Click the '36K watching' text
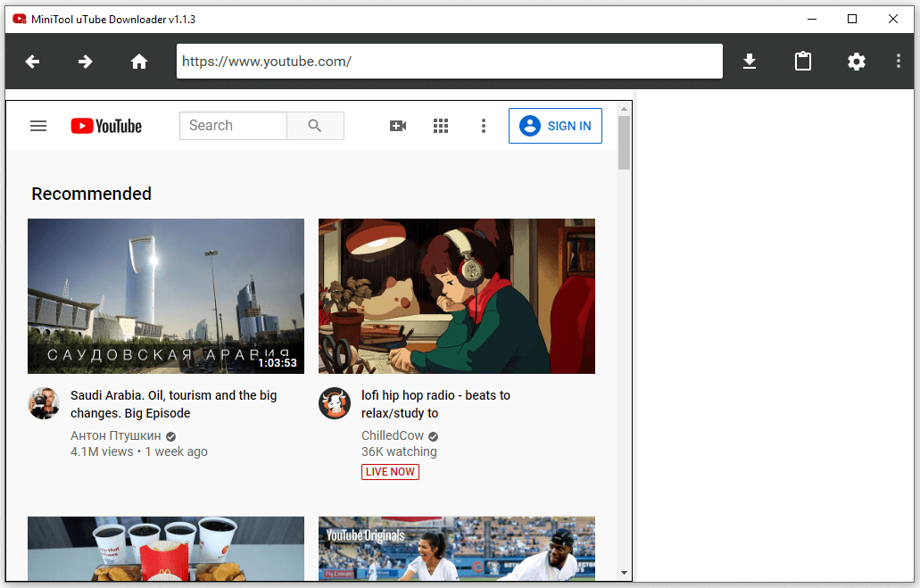The image size is (920, 588). coord(399,451)
